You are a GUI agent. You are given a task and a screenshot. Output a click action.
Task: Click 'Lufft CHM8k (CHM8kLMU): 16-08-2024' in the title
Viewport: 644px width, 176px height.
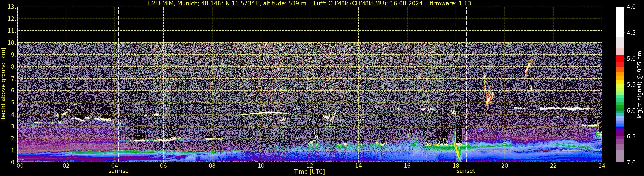tap(368, 3)
